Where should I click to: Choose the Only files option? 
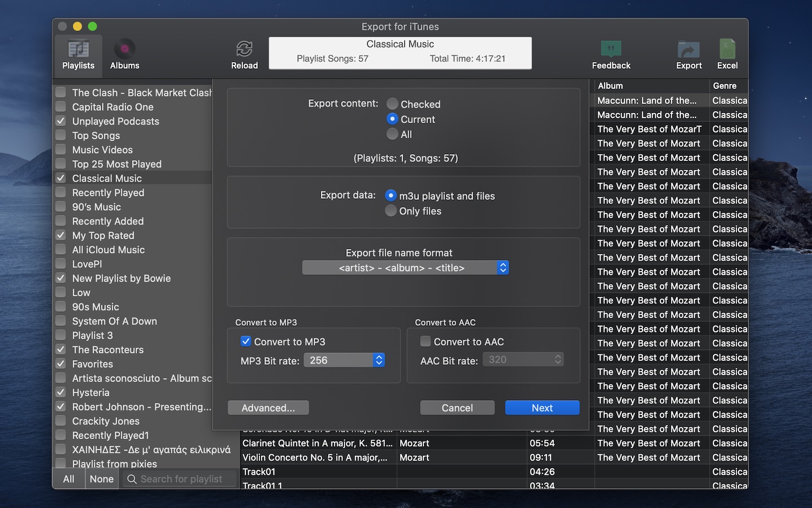coord(391,211)
